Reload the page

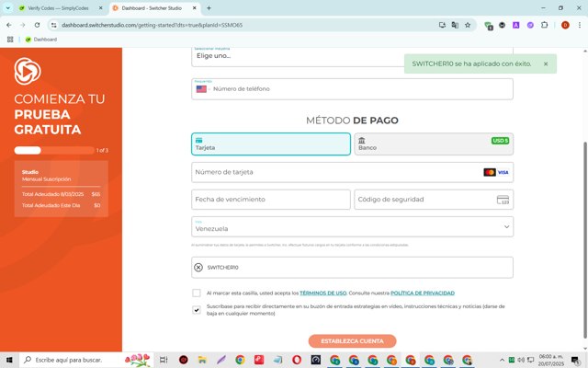pos(37,25)
